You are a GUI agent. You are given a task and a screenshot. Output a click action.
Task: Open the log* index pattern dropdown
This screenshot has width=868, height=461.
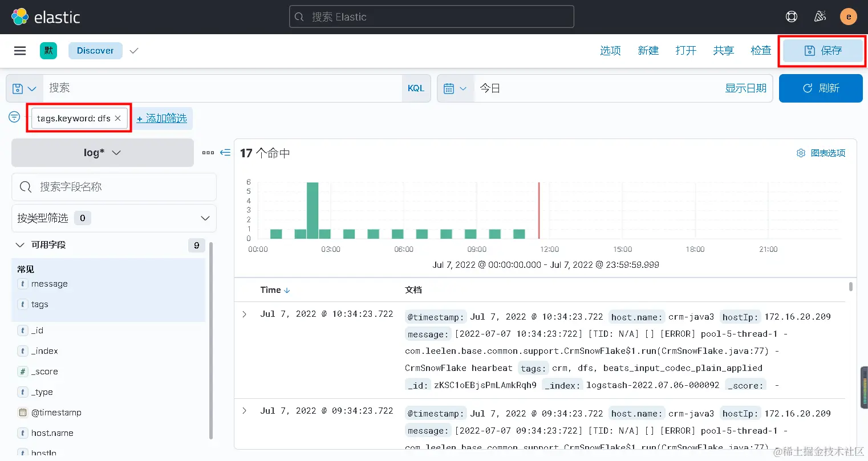point(103,153)
